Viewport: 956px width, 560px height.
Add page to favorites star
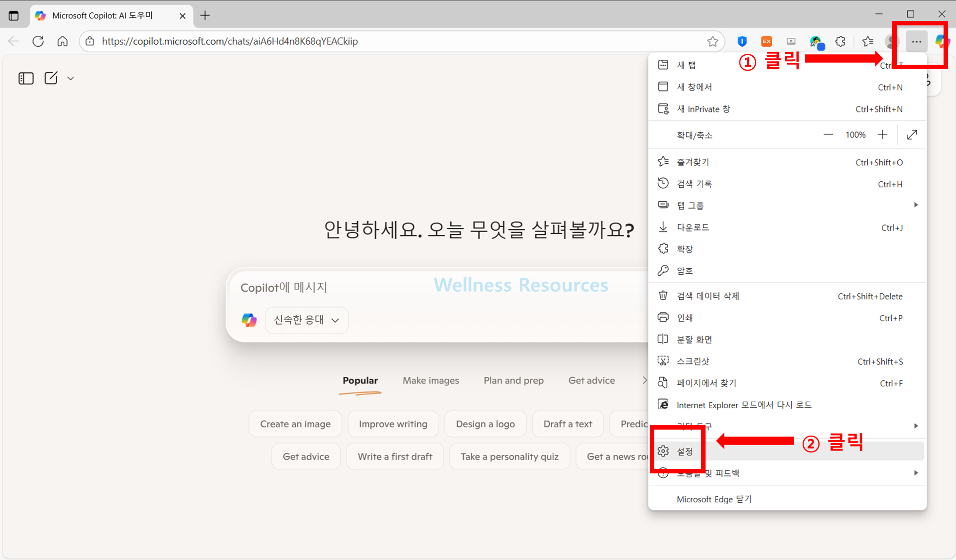coord(713,41)
